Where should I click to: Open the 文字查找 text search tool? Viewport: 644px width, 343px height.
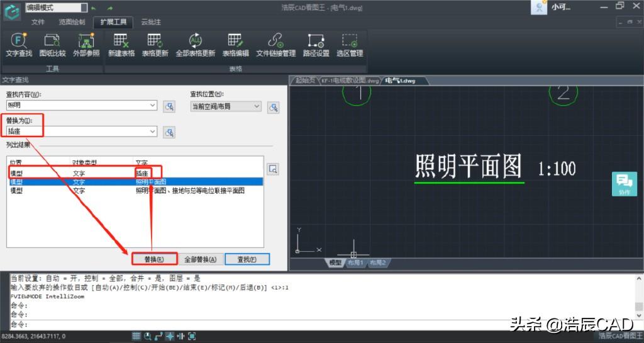click(x=19, y=45)
